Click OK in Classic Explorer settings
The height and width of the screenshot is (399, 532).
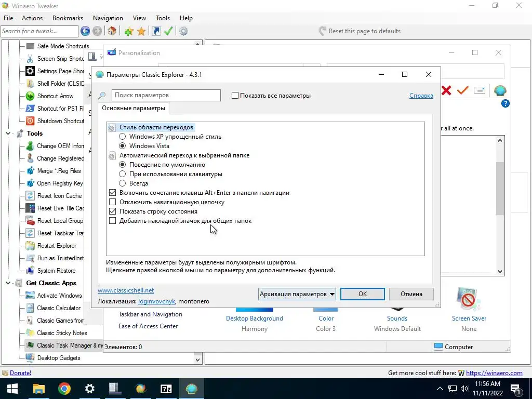coord(362,294)
